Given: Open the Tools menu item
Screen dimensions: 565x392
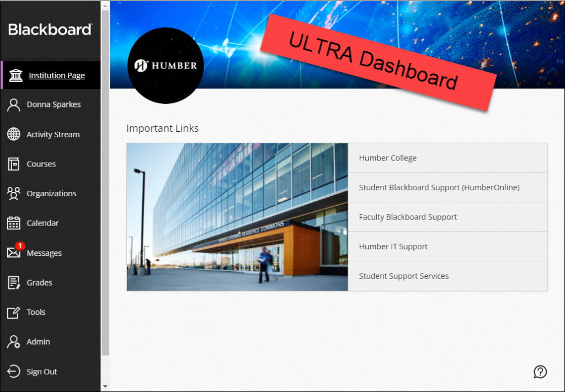Looking at the screenshot, I should (x=51, y=312).
